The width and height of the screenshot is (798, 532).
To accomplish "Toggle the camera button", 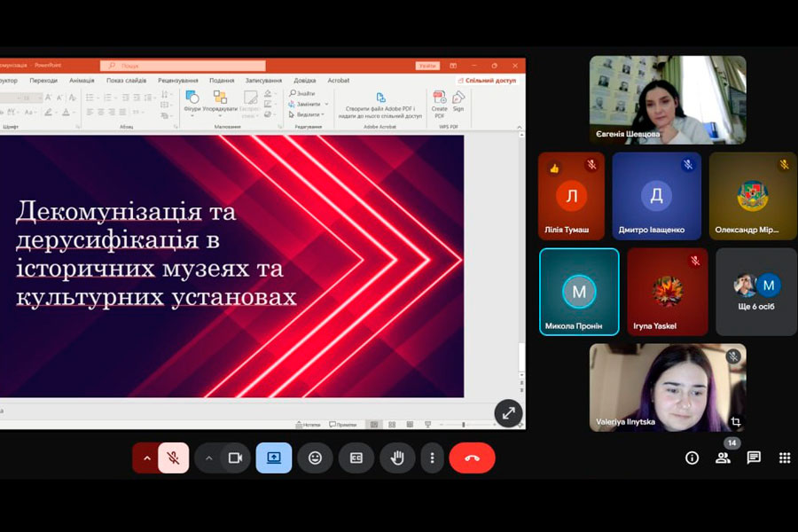I will click(x=235, y=458).
